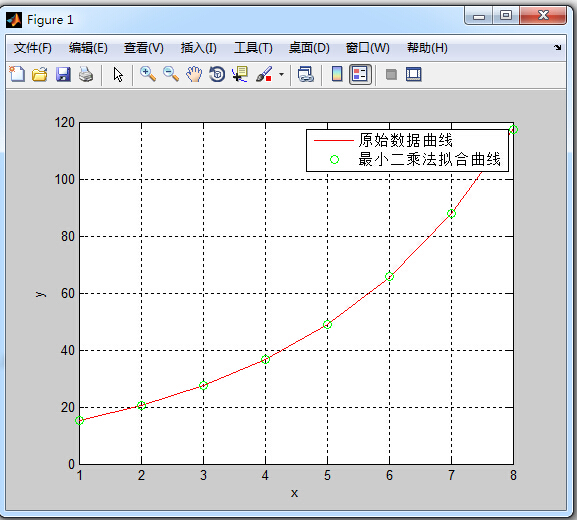Print the figure with the printer icon
The height and width of the screenshot is (520, 577).
pyautogui.click(x=86, y=74)
